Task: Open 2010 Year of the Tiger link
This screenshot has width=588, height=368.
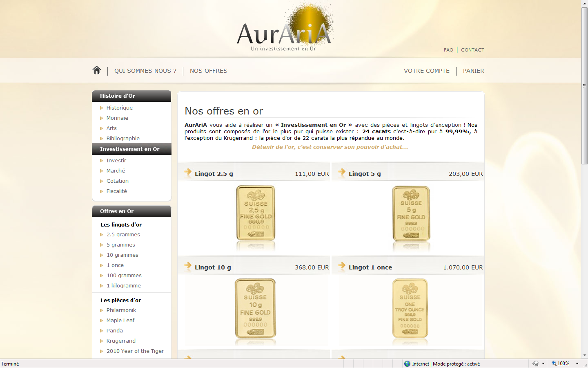Action: [x=135, y=351]
